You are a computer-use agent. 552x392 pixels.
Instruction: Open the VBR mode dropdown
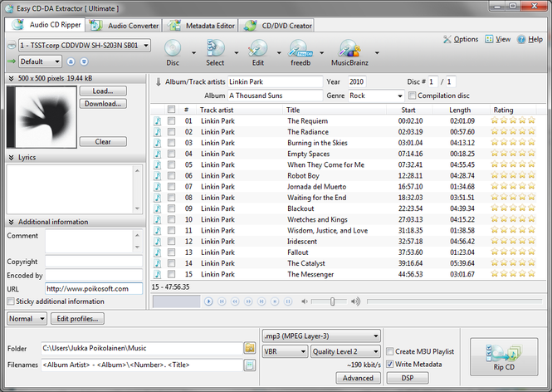(286, 351)
